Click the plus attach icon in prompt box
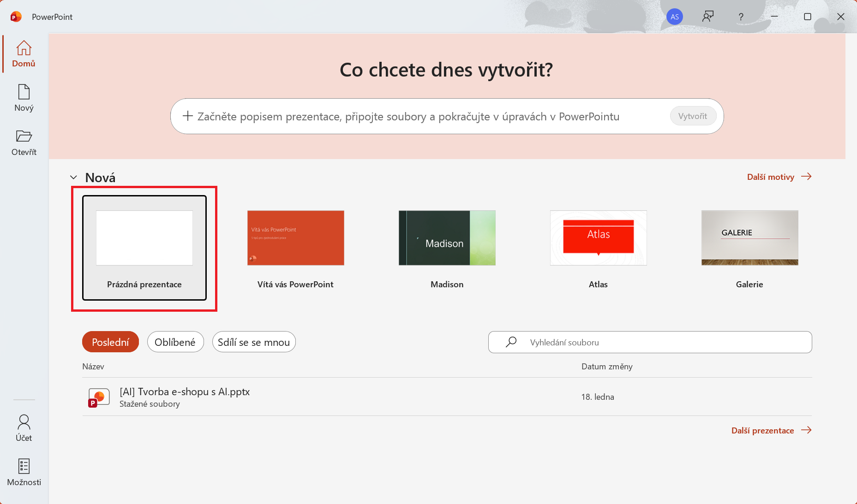Screen dimensions: 857x504 [187, 116]
